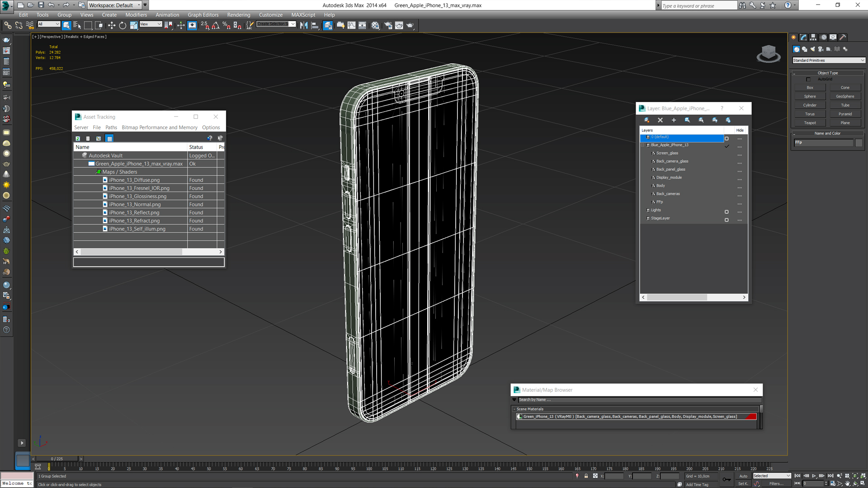
Task: Click Bind to Space Warp icon
Action: tap(30, 26)
